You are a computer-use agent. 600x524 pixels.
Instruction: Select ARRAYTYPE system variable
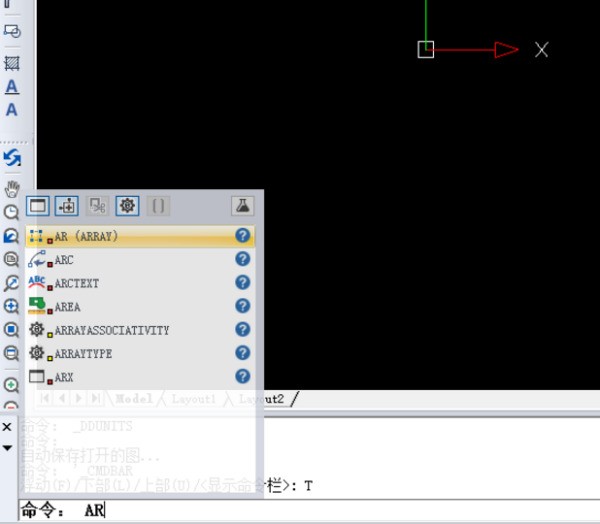[x=140, y=353]
